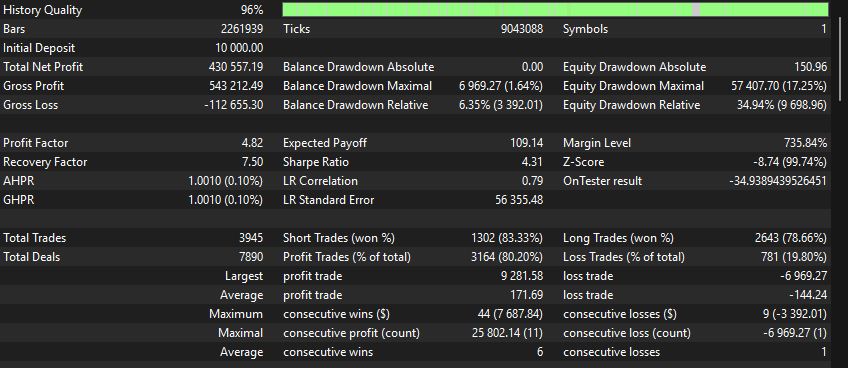848x368 pixels.
Task: Select Equity Drawdown Maximal 57 407.70 (17.25%)
Action: (x=779, y=86)
